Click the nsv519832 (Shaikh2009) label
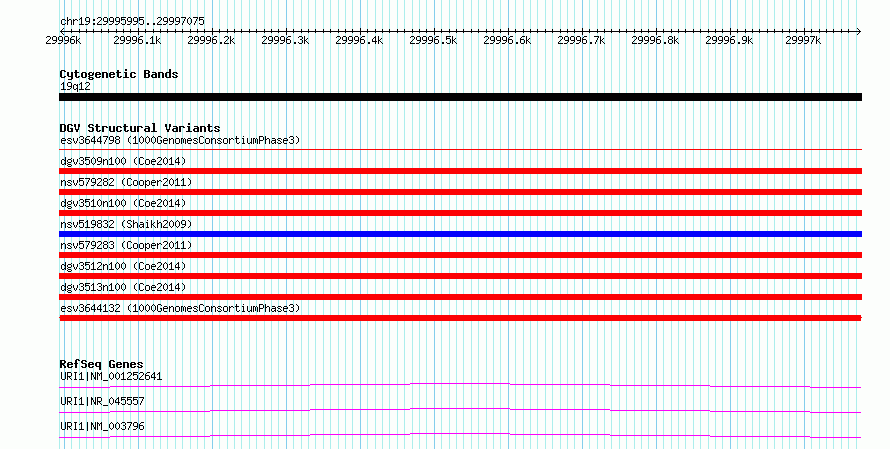This screenshot has width=890, height=449. click(126, 224)
